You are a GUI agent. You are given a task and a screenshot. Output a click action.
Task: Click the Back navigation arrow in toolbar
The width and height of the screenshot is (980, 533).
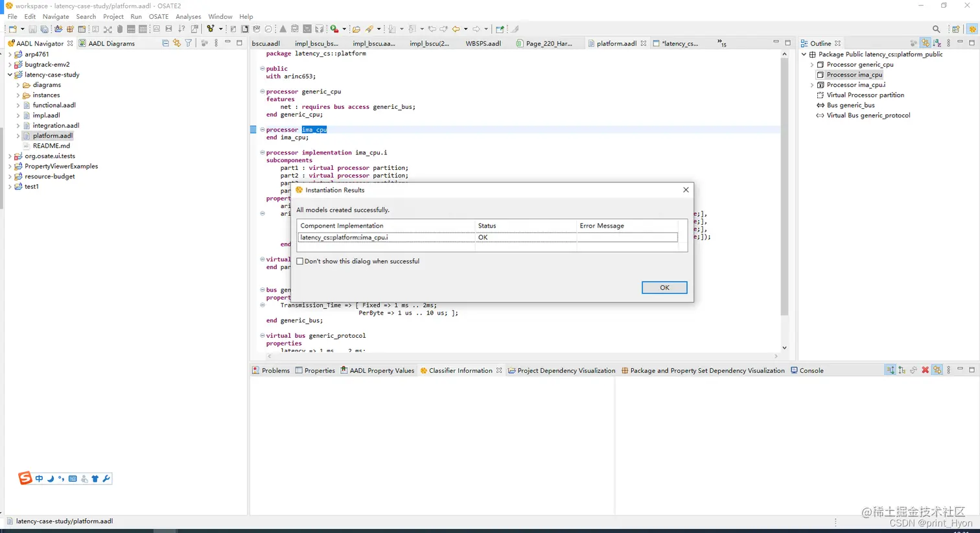click(x=456, y=29)
